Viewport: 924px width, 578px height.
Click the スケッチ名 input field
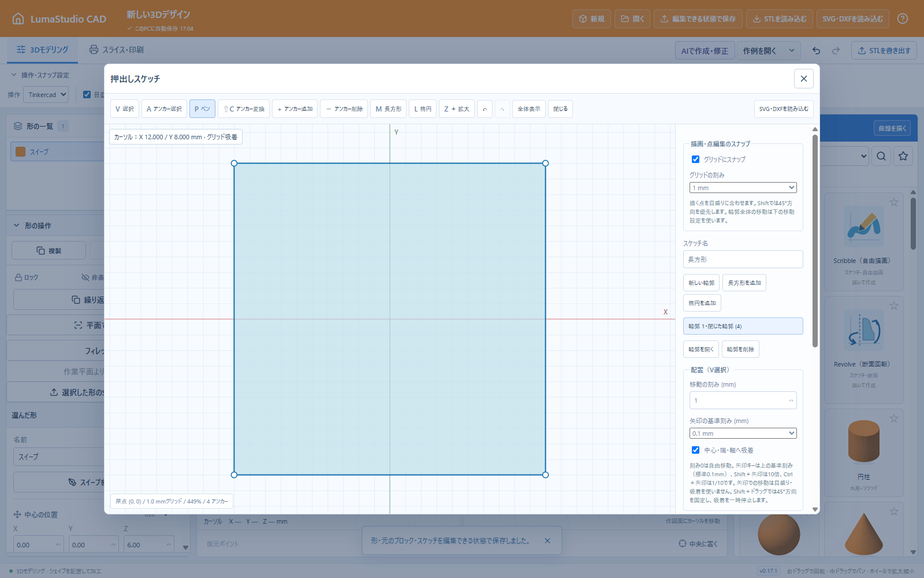pos(743,260)
